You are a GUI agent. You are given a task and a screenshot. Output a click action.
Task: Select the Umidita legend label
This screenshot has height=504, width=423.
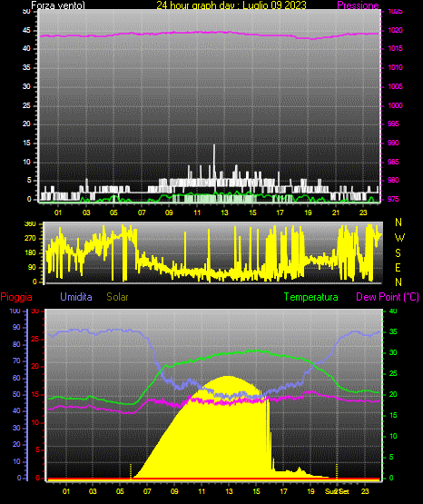pos(76,297)
